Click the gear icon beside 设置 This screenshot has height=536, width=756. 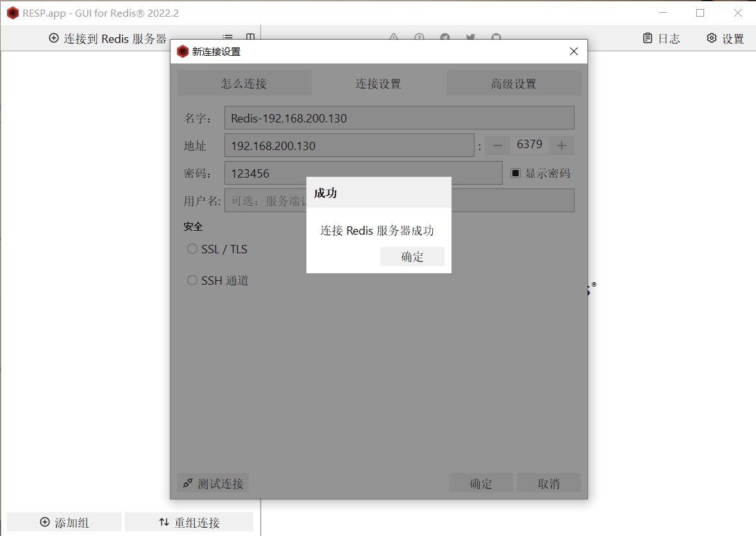pyautogui.click(x=712, y=38)
